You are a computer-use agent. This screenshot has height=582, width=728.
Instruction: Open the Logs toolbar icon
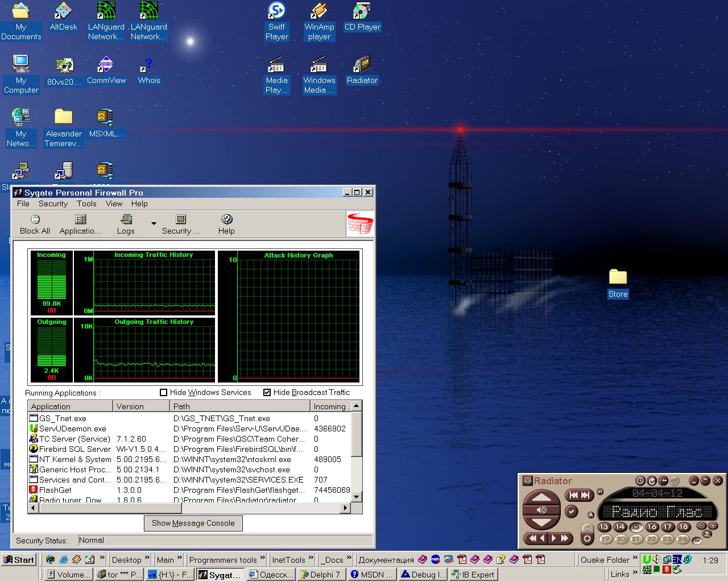126,220
